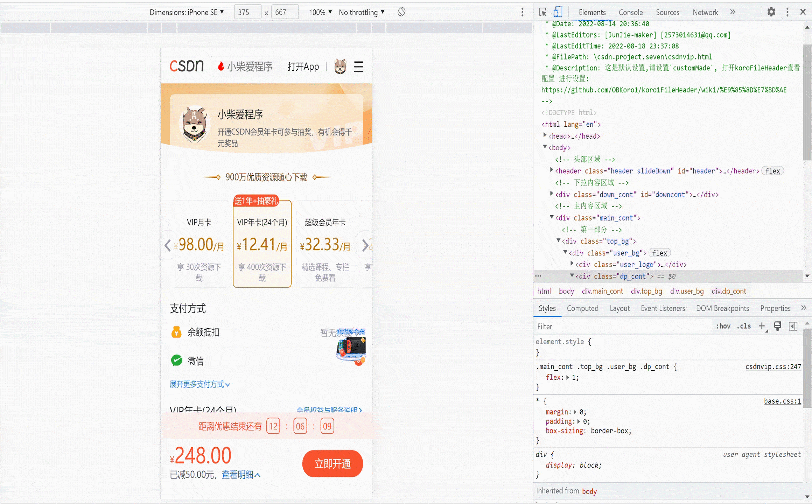Toggle the .cls classes button
Image resolution: width=812 pixels, height=504 pixels.
pyautogui.click(x=744, y=326)
